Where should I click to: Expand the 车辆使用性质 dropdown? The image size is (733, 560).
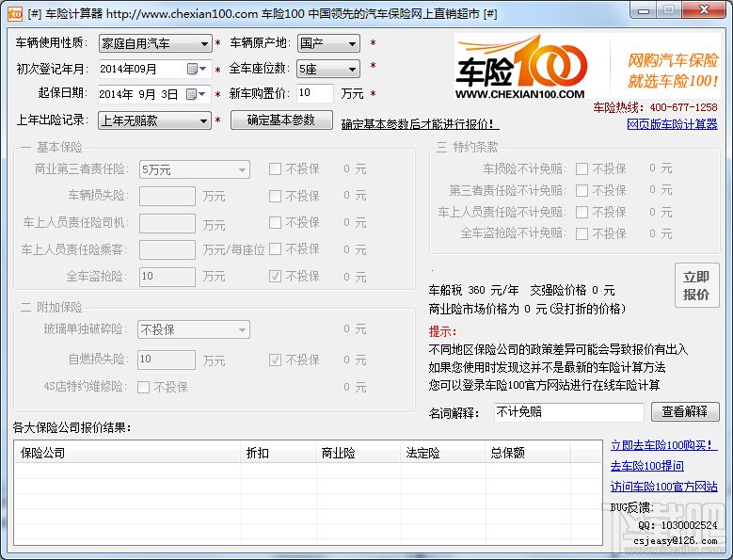[155, 43]
